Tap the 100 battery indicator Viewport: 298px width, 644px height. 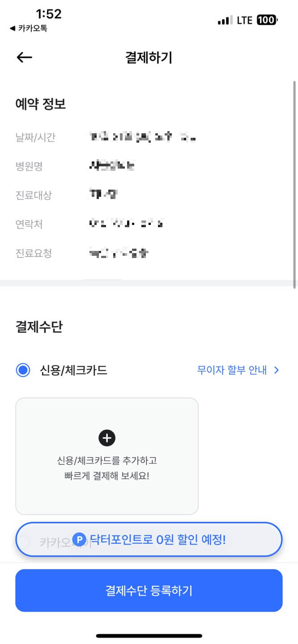[x=266, y=20]
